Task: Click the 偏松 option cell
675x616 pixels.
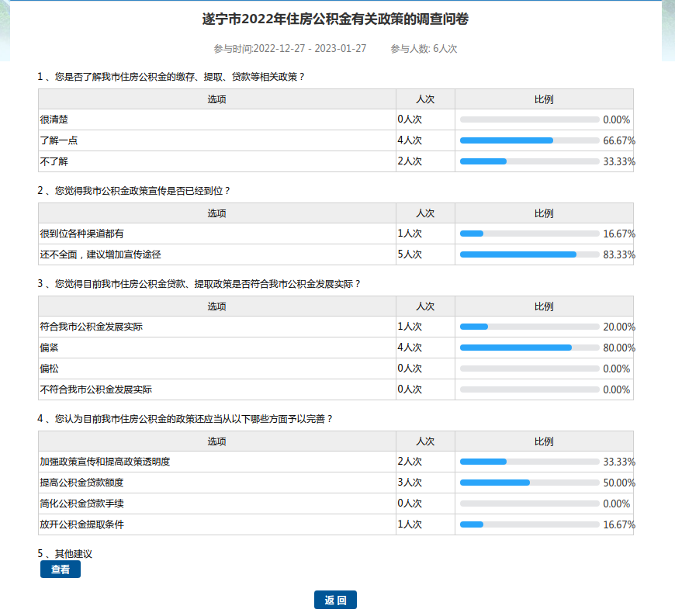Action: tap(50, 369)
